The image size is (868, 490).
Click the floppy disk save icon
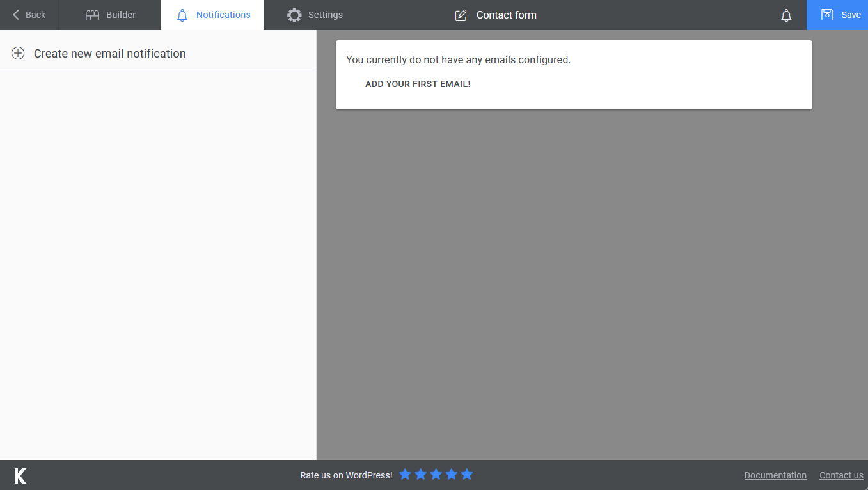pos(827,15)
